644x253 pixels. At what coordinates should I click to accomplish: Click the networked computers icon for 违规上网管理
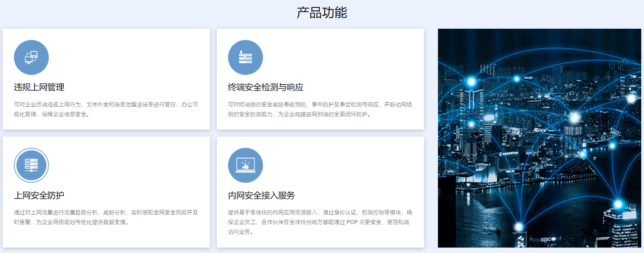coord(31,57)
